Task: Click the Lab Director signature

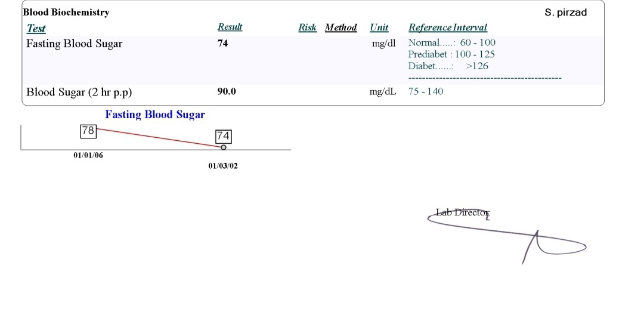Action: [x=507, y=236]
